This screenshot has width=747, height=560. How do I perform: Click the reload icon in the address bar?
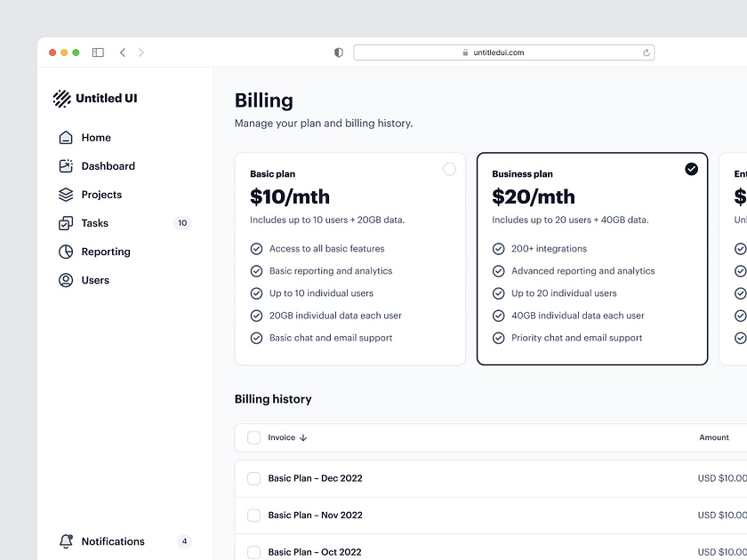click(x=647, y=52)
